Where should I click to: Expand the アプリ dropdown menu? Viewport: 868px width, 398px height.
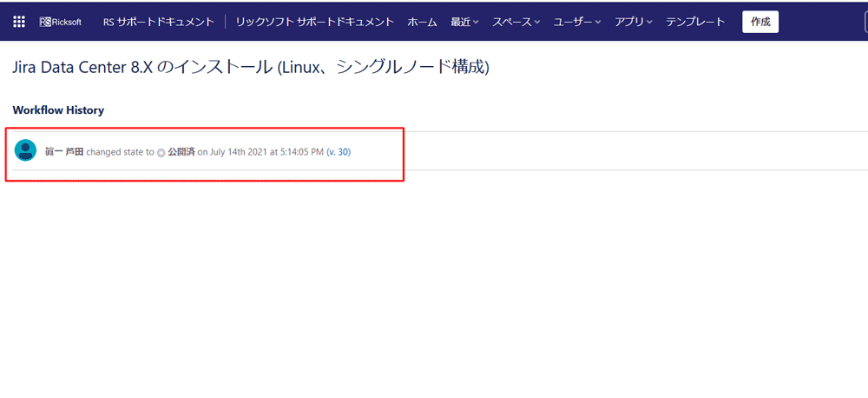[634, 23]
